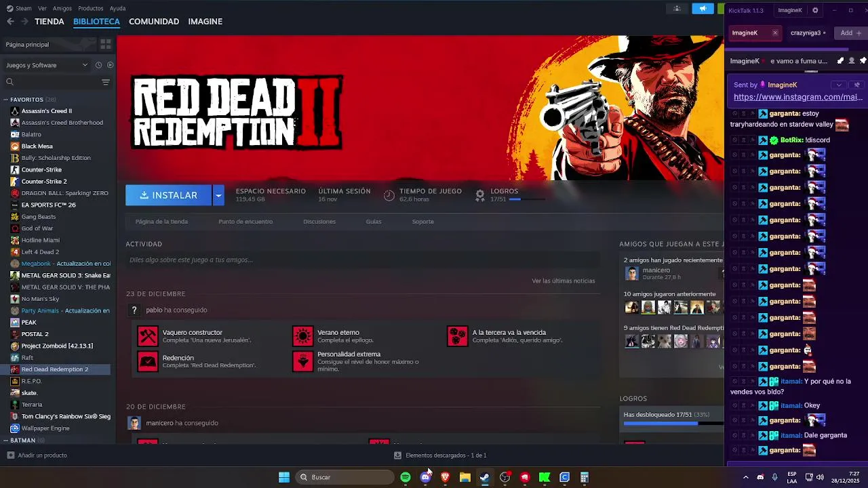Viewport: 868px width, 488px height.
Task: Unpin the message sent by ImagineK
Action: click(857, 85)
